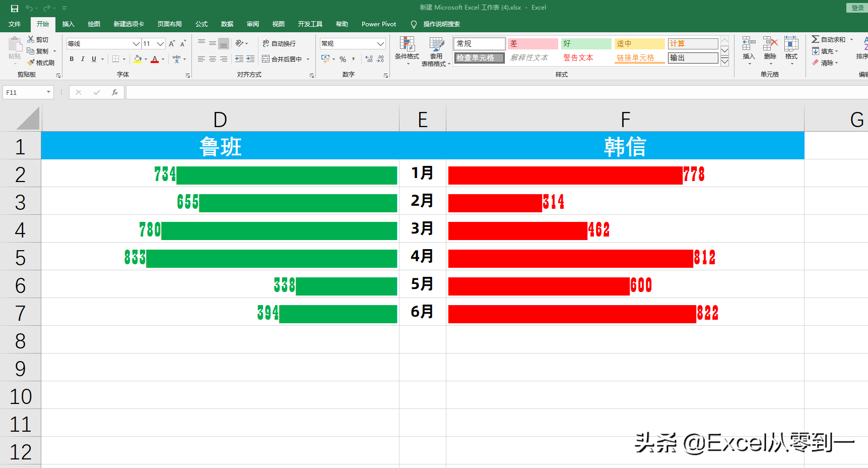The height and width of the screenshot is (468, 868).
Task: Click the 登录 (Sign in) button
Action: [857, 8]
